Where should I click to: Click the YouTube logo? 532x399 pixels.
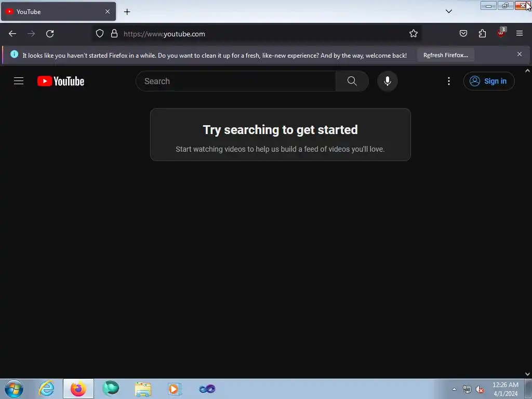[61, 81]
